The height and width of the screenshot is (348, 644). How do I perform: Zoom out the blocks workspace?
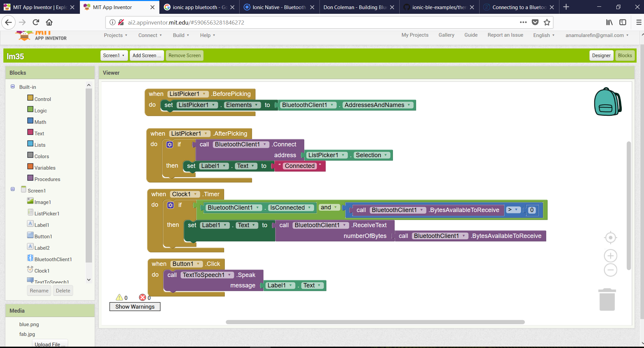click(610, 270)
